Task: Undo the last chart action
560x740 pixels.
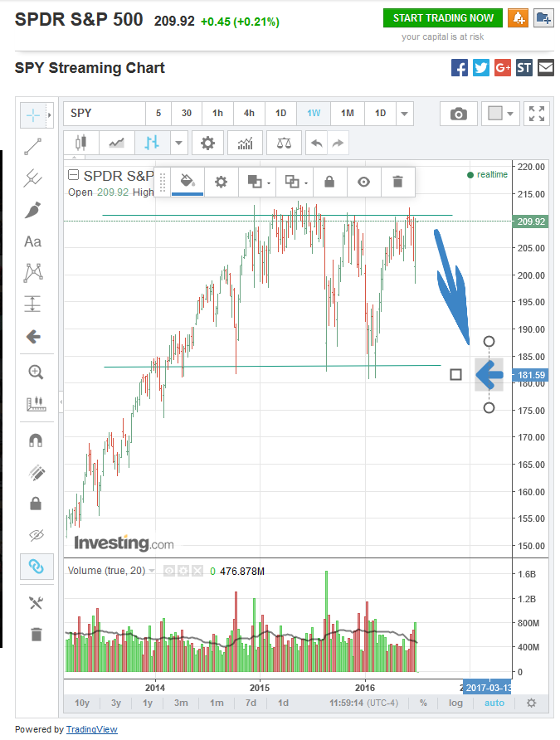Action: [x=317, y=143]
